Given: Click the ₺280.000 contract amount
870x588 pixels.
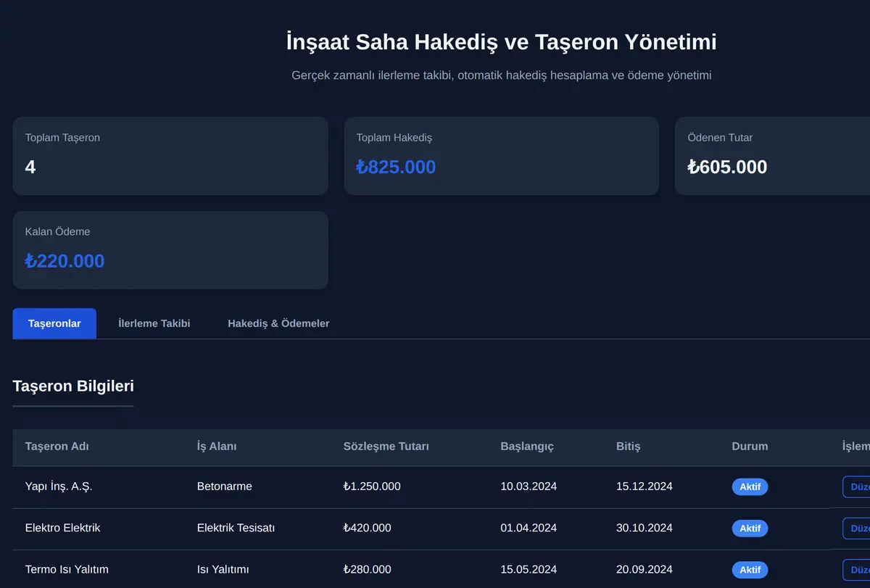Looking at the screenshot, I should click(368, 570).
